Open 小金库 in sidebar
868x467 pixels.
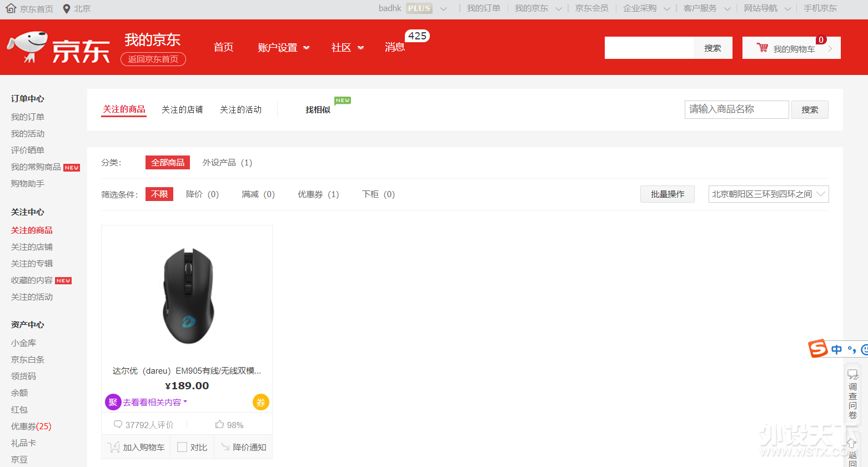(23, 343)
